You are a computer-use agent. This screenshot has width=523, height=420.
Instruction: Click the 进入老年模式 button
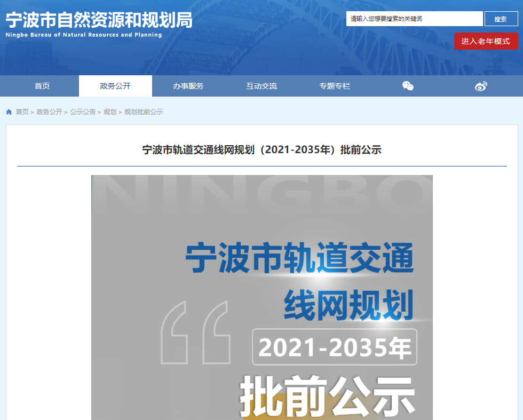click(x=486, y=41)
